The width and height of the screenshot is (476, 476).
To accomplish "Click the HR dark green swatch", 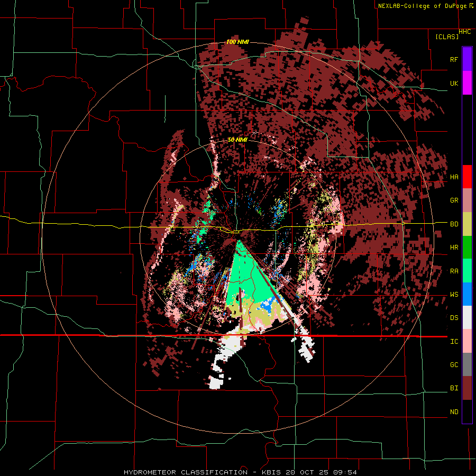I will coord(467,248).
